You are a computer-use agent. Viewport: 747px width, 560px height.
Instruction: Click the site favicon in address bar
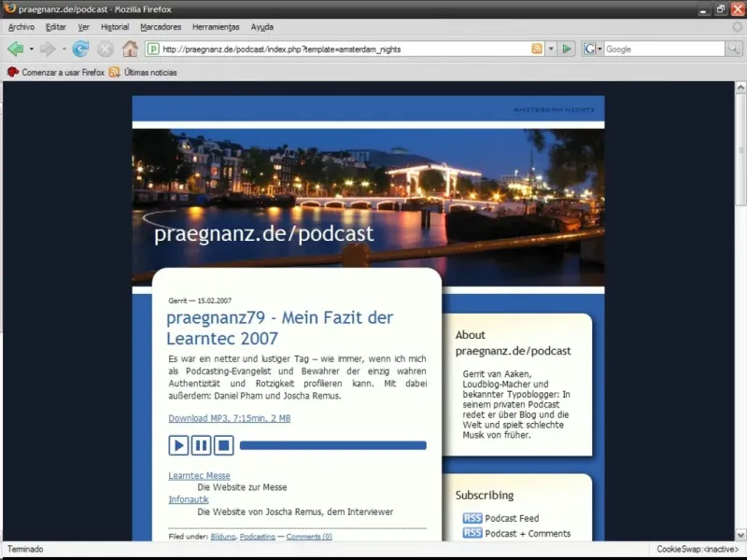click(153, 49)
